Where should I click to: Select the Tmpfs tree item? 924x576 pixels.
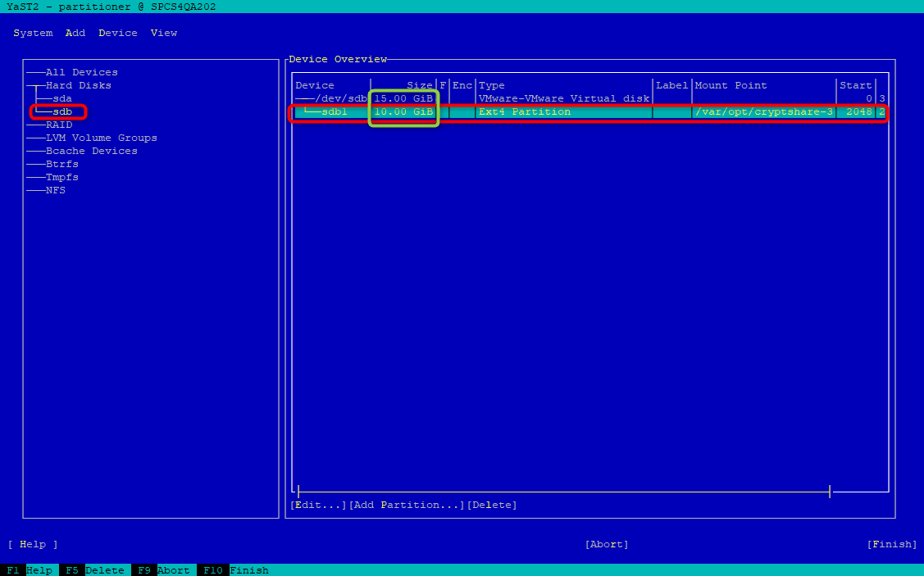coord(61,177)
